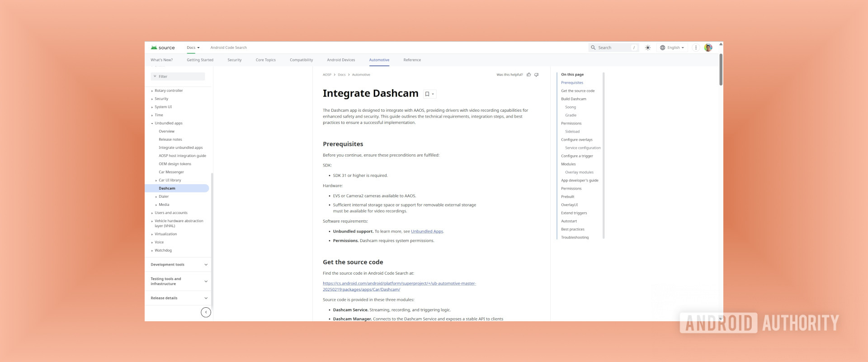
Task: Click the thumbs up helpful icon
Action: click(x=528, y=75)
